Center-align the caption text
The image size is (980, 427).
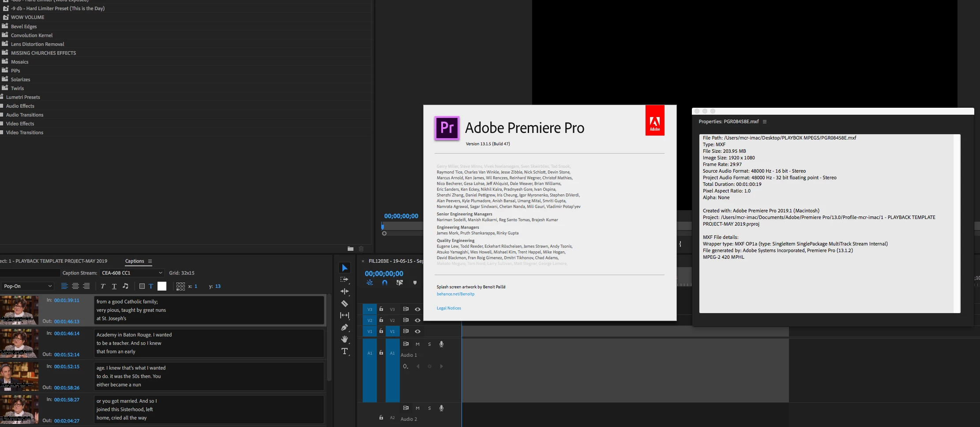(x=75, y=286)
